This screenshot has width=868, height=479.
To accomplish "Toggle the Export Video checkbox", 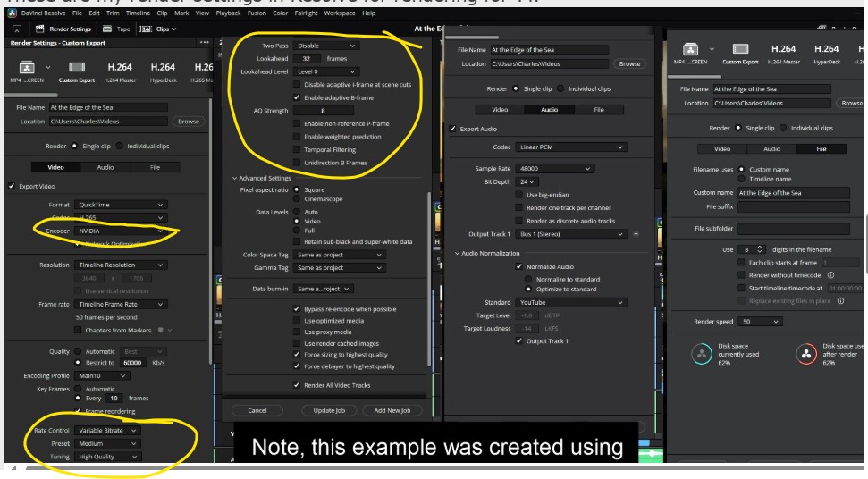I will 12,187.
